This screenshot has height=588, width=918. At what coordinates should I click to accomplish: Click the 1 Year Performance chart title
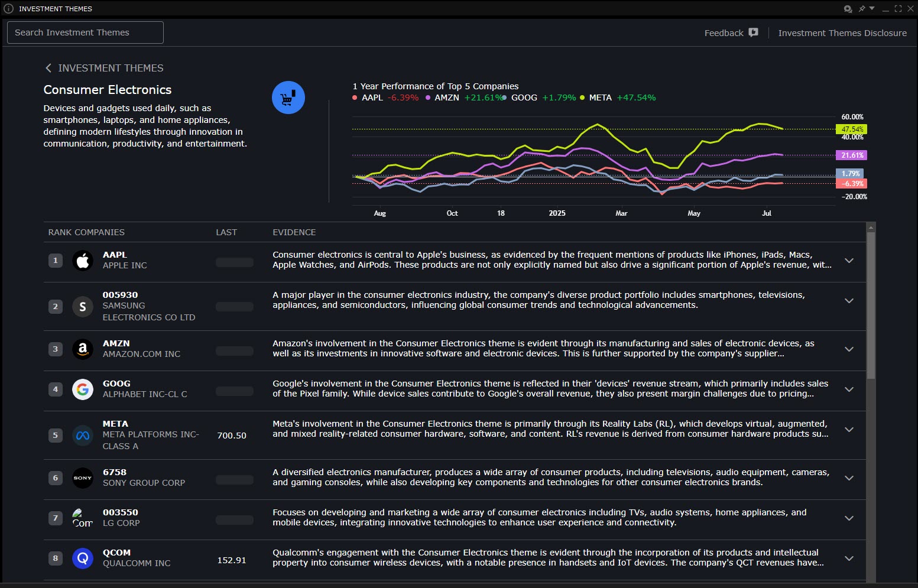pyautogui.click(x=436, y=86)
